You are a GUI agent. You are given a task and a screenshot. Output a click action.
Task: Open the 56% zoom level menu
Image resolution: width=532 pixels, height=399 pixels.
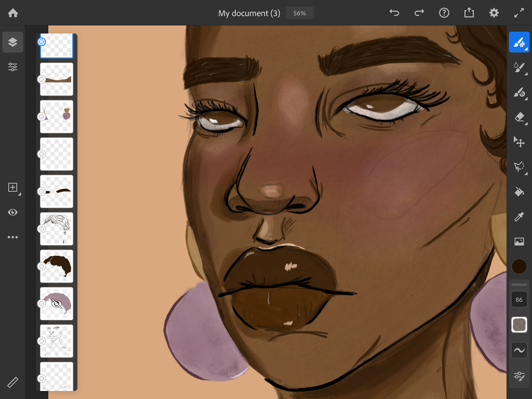299,13
